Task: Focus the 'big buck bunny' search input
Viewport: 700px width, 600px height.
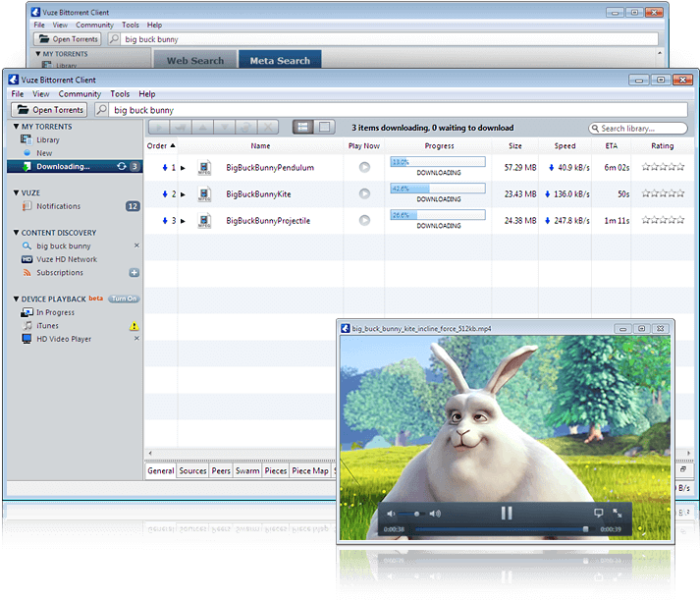Action: [398, 110]
